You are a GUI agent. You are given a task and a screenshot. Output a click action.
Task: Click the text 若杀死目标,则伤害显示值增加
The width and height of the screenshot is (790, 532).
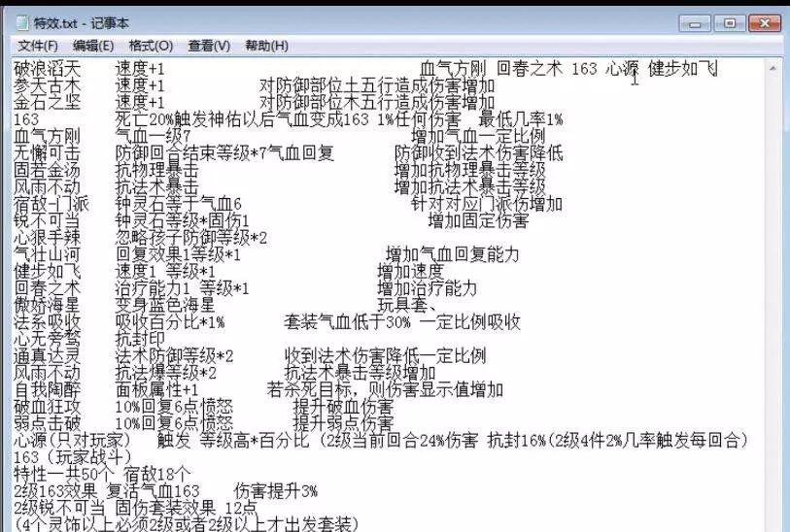click(x=385, y=389)
